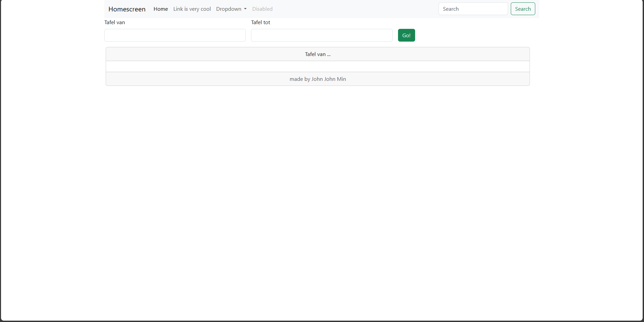Select the 'Tafel van ...' card header text
The image size is (644, 322).
click(318, 54)
